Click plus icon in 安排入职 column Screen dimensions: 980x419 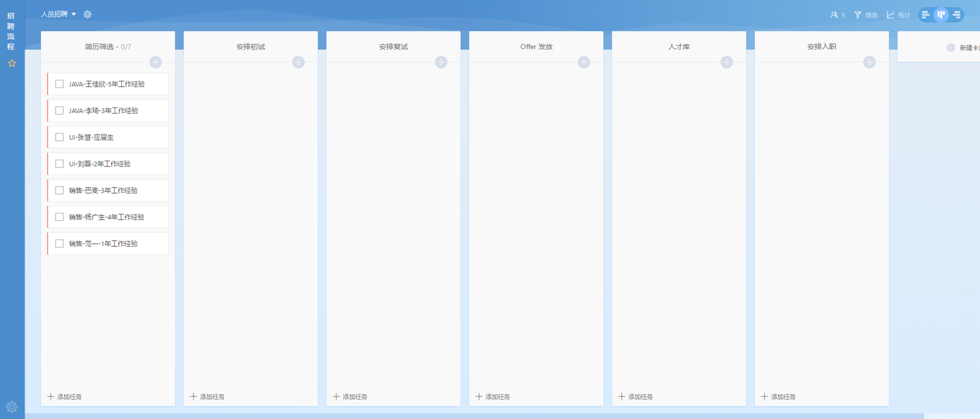coord(869,62)
